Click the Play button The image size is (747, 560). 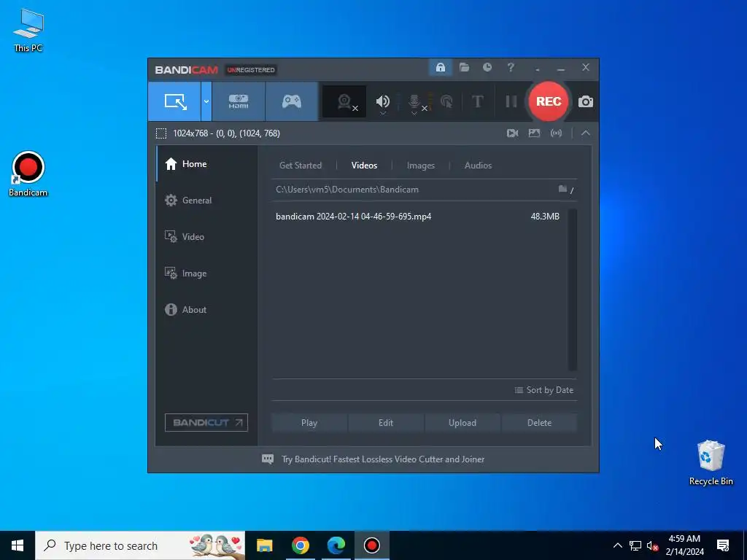pos(309,423)
